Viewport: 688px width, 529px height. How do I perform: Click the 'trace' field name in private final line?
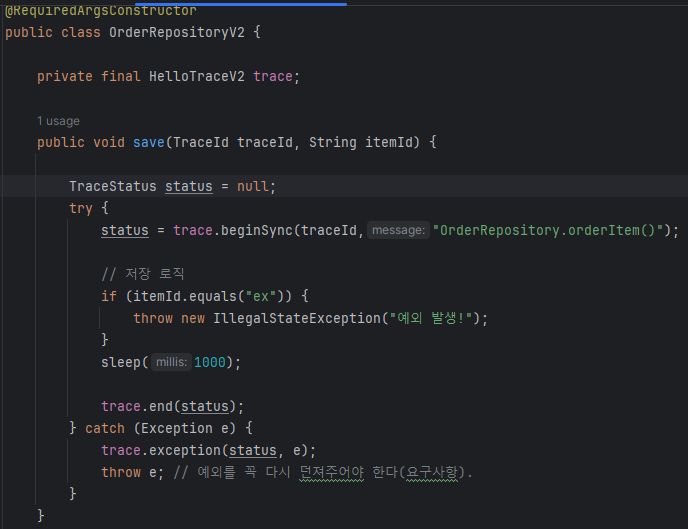click(272, 76)
